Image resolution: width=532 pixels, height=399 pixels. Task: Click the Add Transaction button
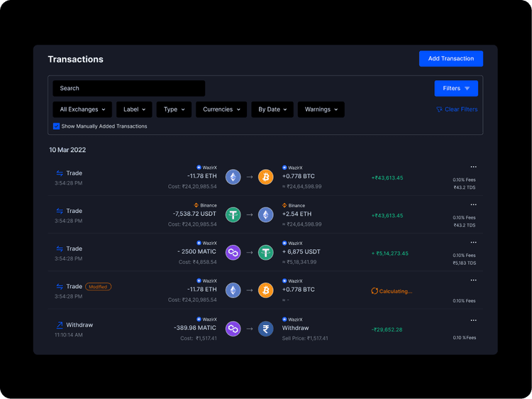[x=450, y=59]
